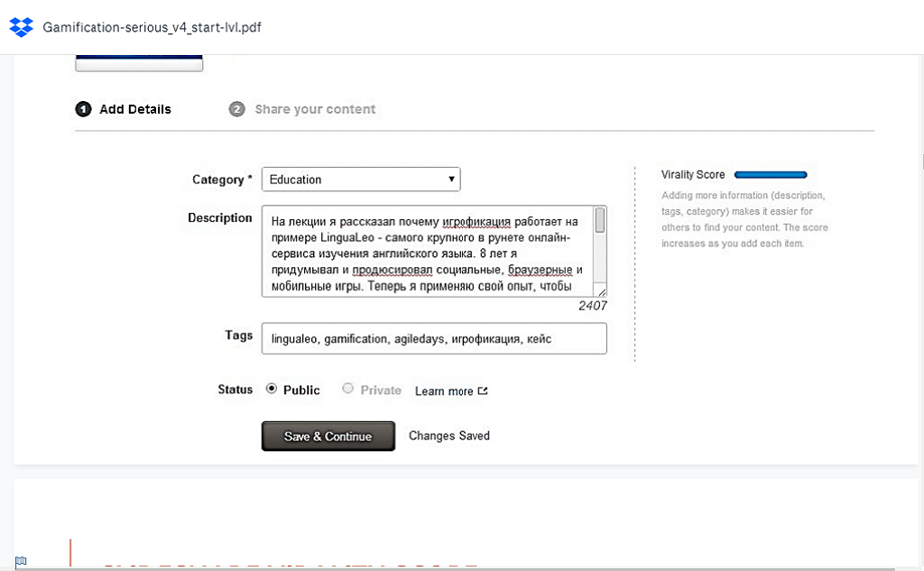Click the Virality Score progress bar
The height and width of the screenshot is (571, 924).
click(x=771, y=175)
